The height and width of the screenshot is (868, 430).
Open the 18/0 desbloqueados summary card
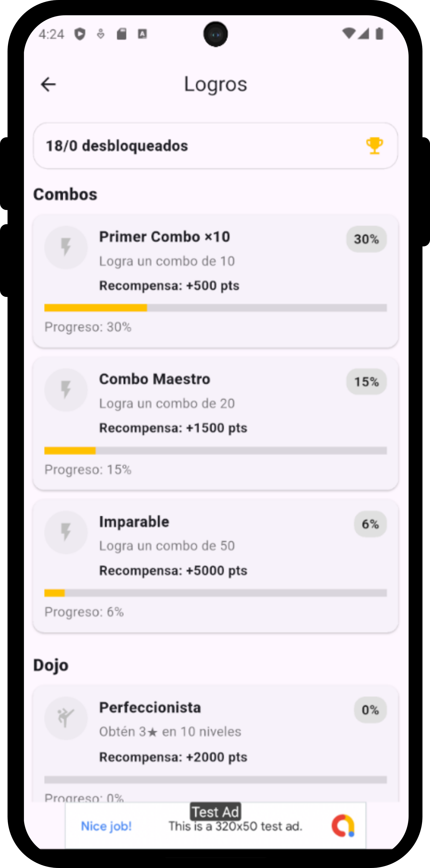point(215,146)
